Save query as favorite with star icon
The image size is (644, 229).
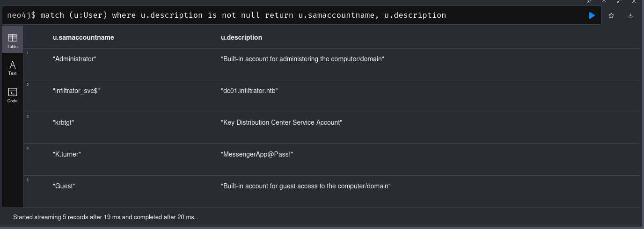[x=611, y=15]
